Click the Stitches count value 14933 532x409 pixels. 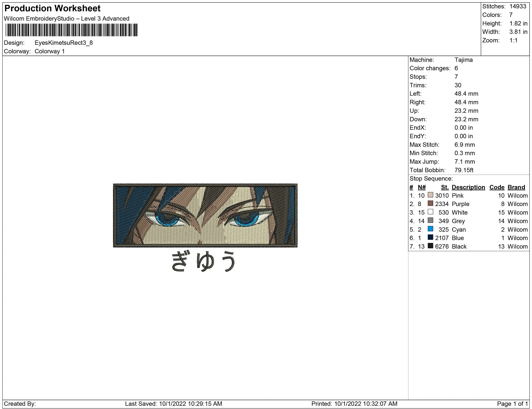[x=518, y=6]
